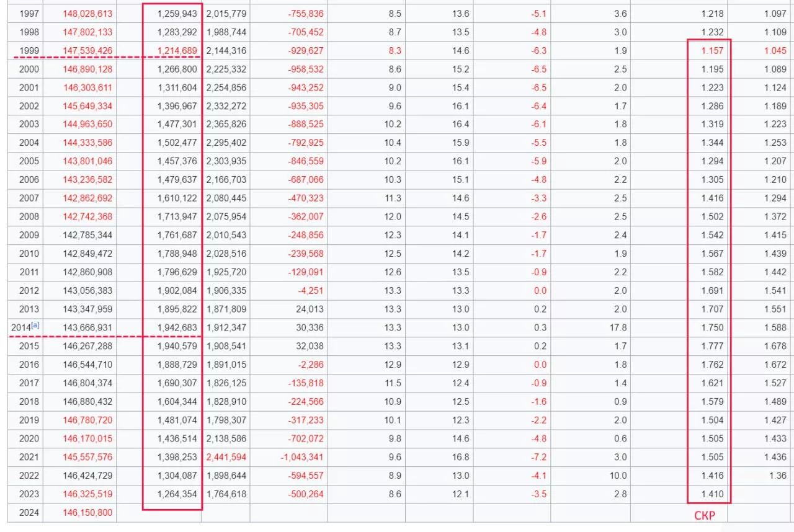Click natural change value -1,043,341

pos(302,457)
